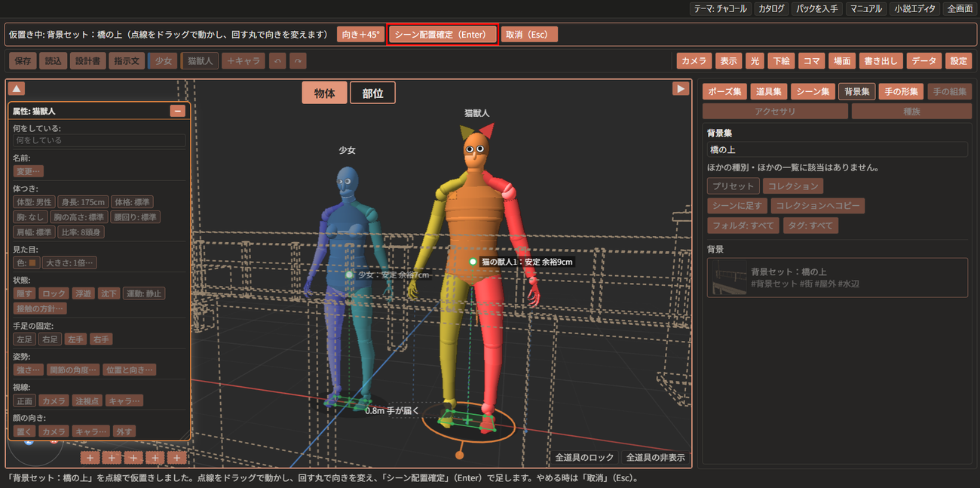Toggle 浮遊 floating state
Viewport: 980px width, 488px height.
pos(83,293)
